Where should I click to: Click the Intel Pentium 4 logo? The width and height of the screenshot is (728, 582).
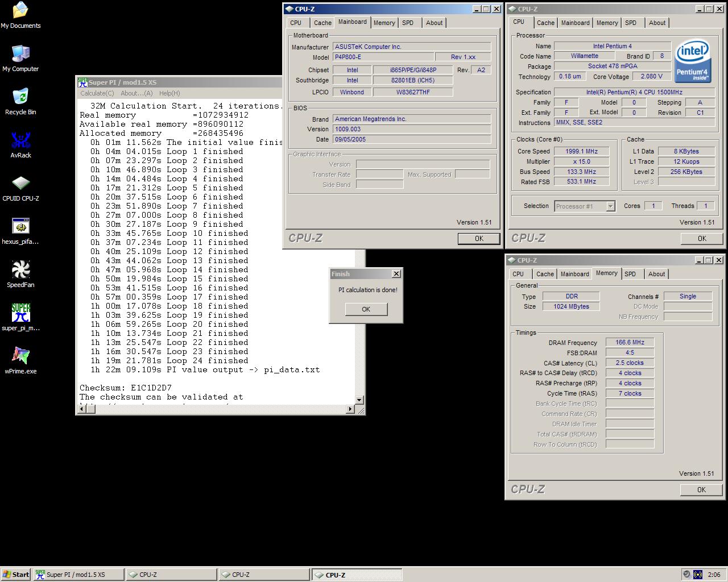pos(693,61)
